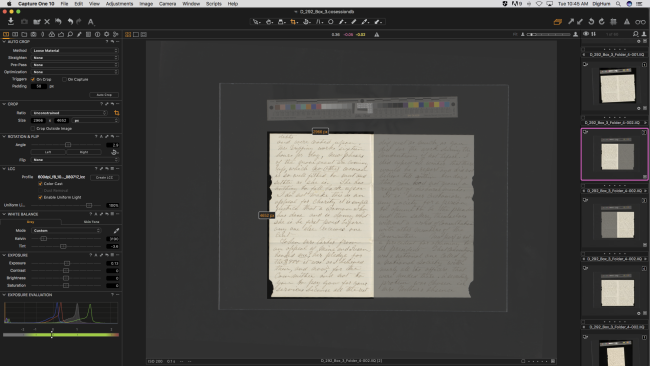
Task: Collapse the Auto Crop panel
Action: (x=4, y=41)
